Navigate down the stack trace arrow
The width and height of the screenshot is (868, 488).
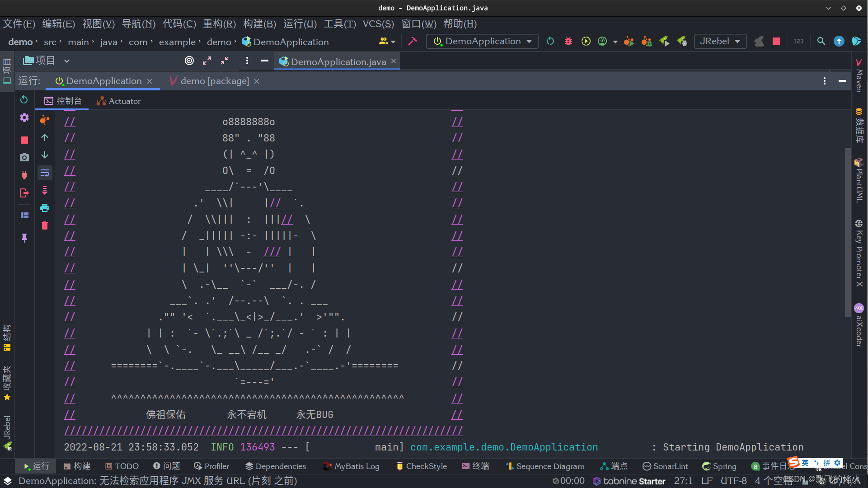[x=44, y=155]
